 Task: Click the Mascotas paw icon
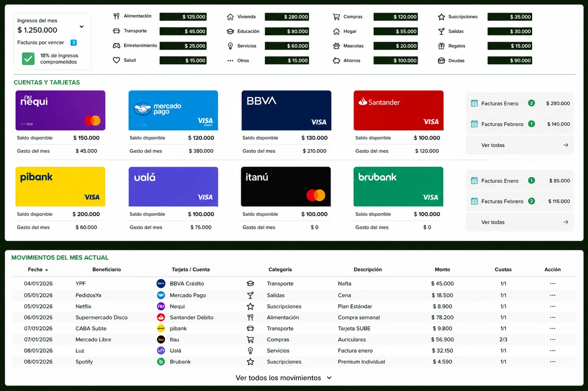336,46
